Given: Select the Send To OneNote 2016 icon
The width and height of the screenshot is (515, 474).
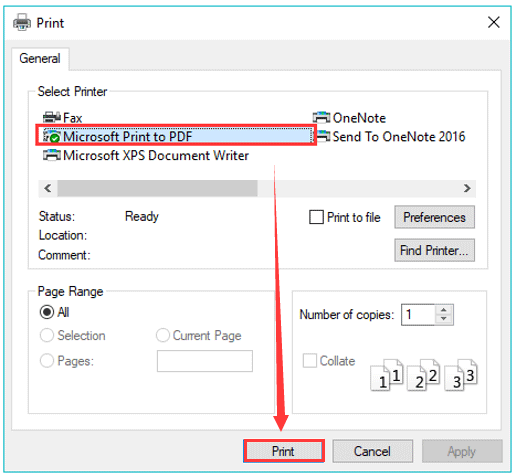Looking at the screenshot, I should [323, 136].
